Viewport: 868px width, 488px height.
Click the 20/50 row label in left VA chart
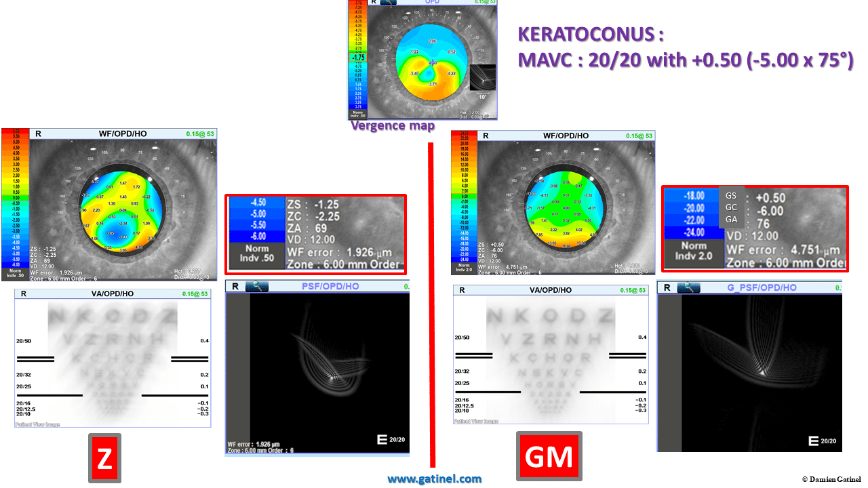24,340
